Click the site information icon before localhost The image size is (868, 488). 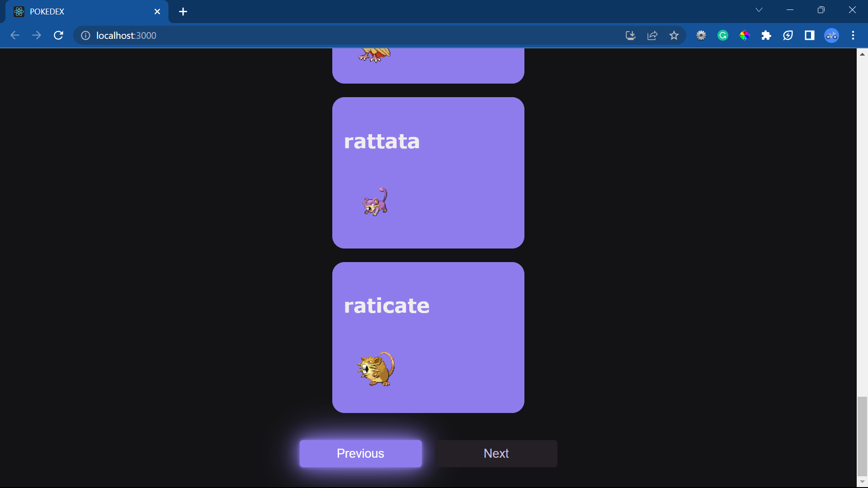click(85, 35)
